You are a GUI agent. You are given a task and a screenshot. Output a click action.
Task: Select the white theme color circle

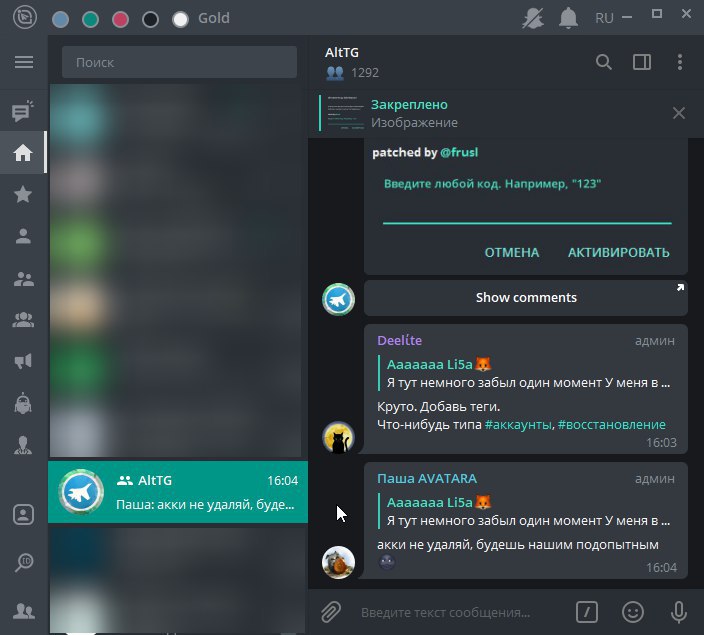(x=180, y=19)
